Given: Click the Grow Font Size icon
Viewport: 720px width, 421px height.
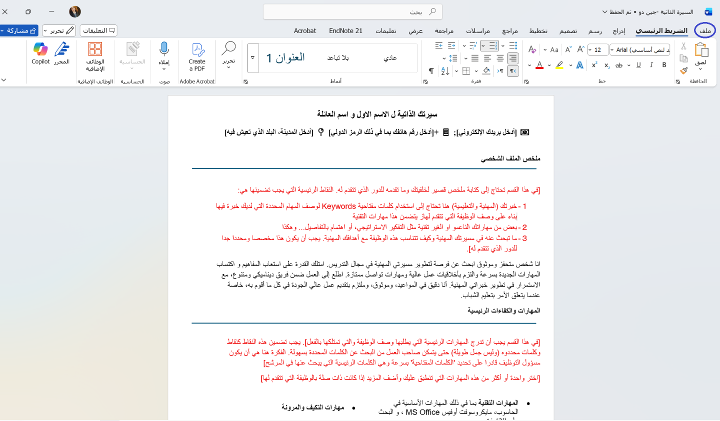Looking at the screenshot, I should (580, 49).
